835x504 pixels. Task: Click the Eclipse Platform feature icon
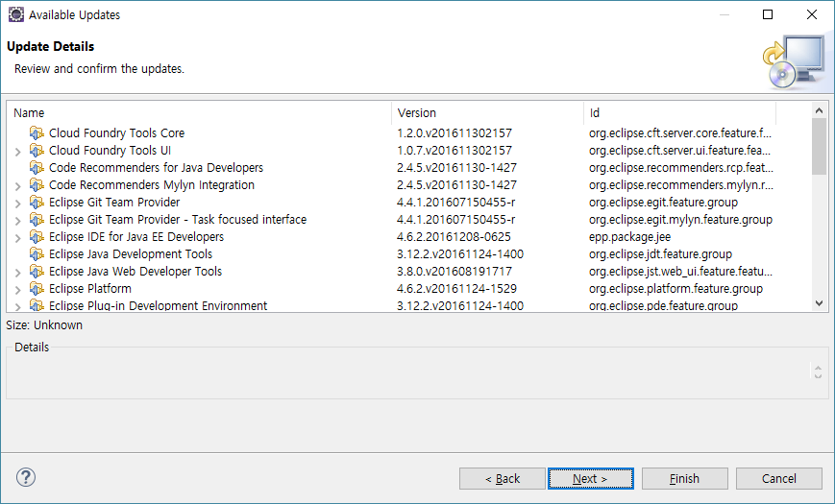37,288
